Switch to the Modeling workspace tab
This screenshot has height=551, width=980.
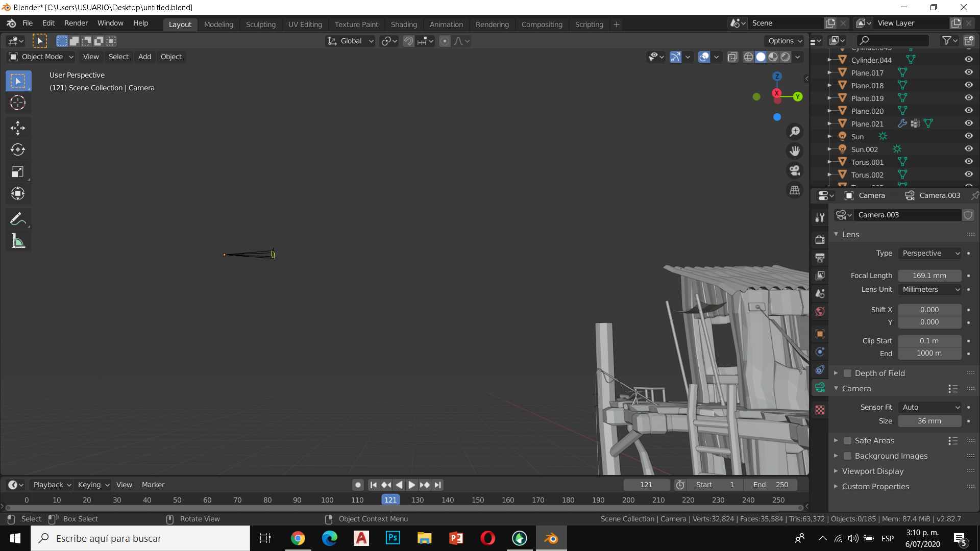(x=218, y=24)
